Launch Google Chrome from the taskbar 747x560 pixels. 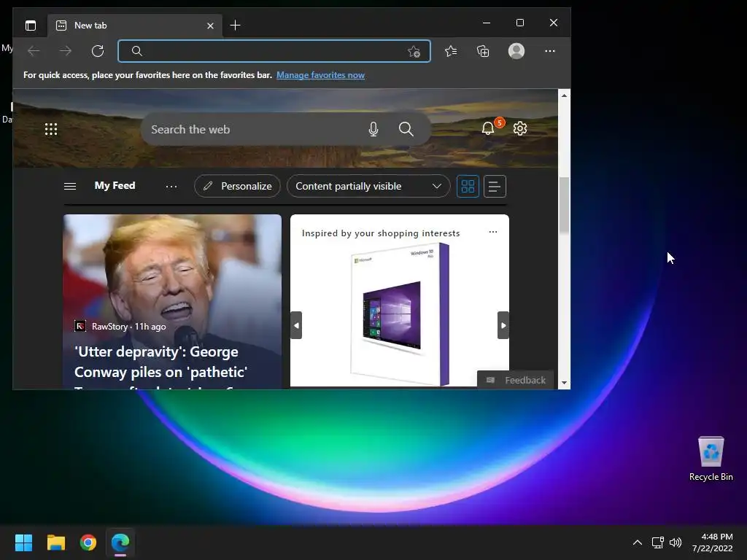tap(88, 542)
